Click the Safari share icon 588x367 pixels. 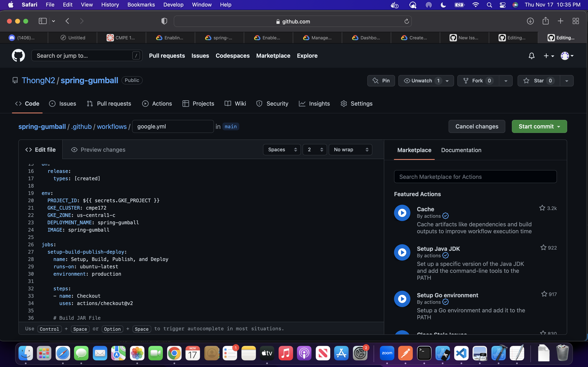tap(546, 21)
